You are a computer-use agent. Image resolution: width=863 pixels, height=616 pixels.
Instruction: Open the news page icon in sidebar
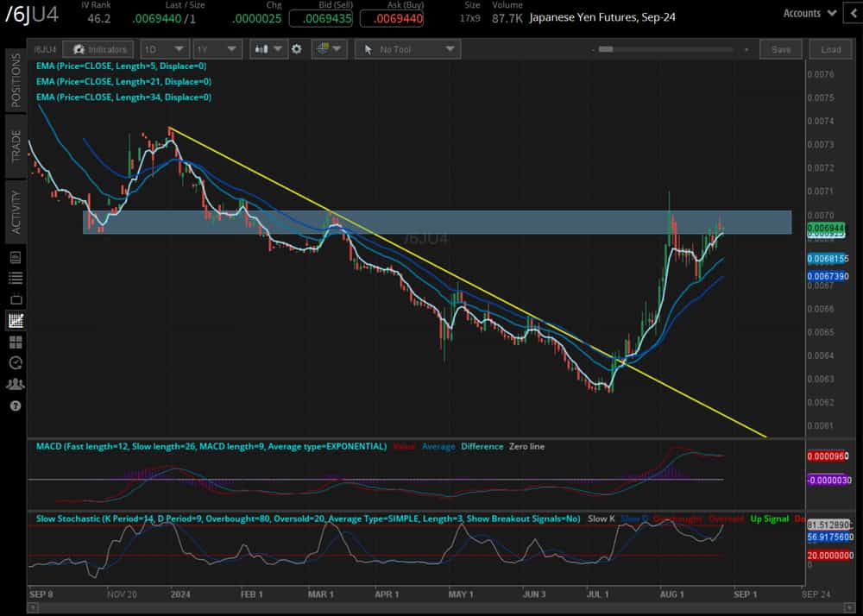click(16, 257)
